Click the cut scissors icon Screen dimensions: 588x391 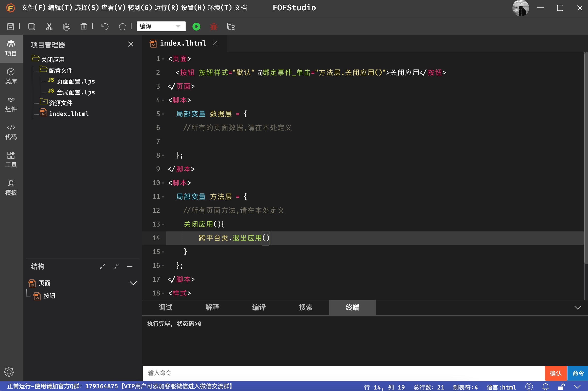pyautogui.click(x=49, y=26)
